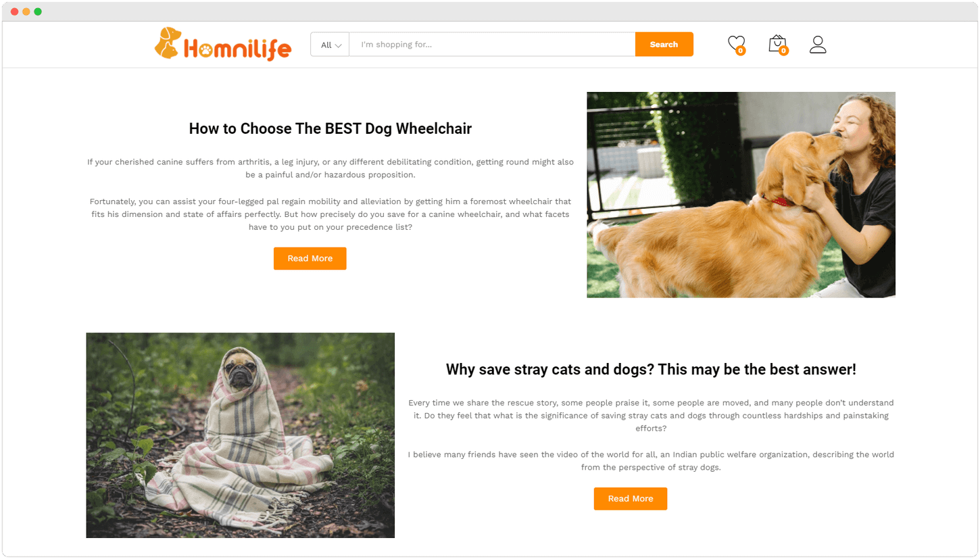
Task: Open the How to Choose The BEST Dog Wheelchair title
Action: coord(330,128)
